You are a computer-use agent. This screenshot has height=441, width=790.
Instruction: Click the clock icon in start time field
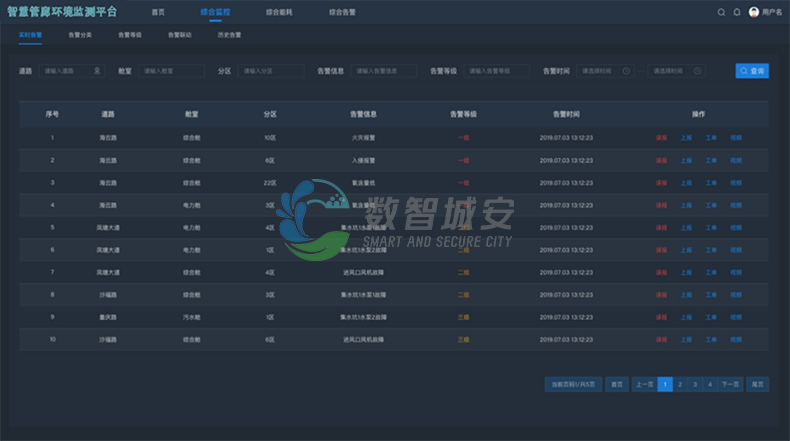point(626,71)
